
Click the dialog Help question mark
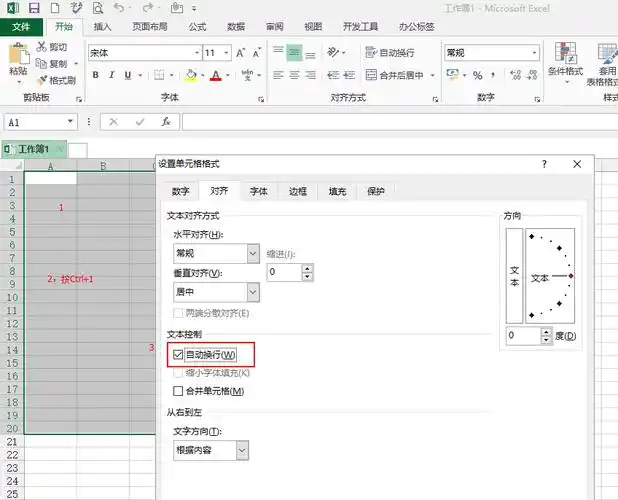click(544, 164)
